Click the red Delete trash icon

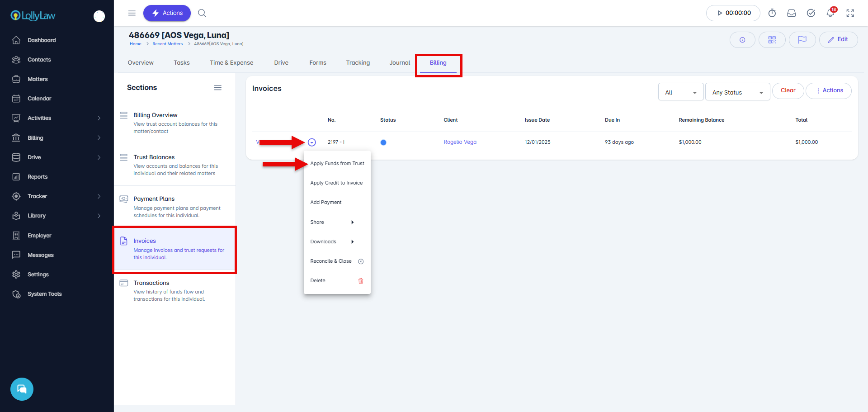[x=361, y=281]
